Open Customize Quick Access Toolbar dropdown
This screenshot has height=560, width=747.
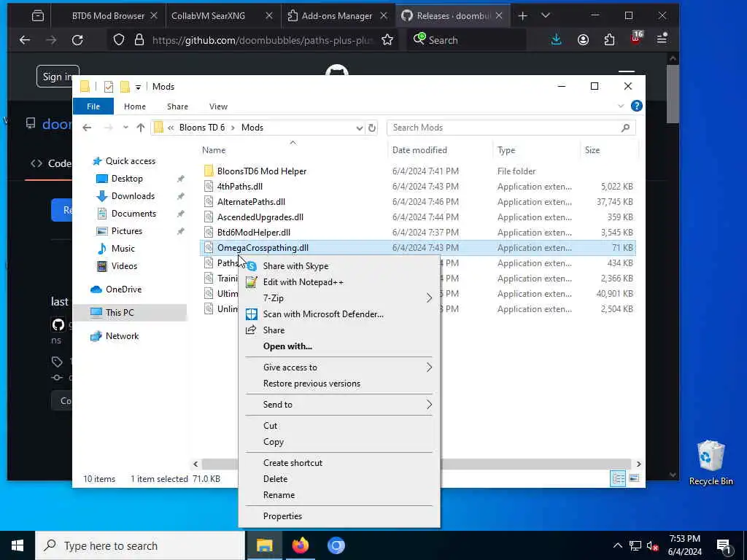[x=138, y=87]
